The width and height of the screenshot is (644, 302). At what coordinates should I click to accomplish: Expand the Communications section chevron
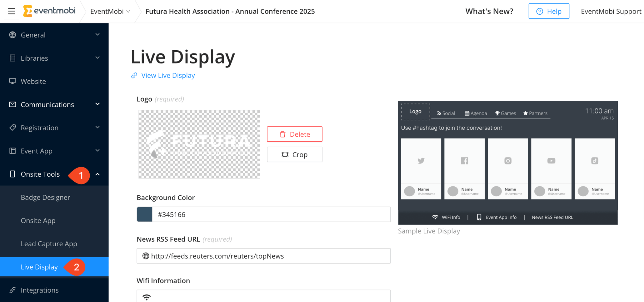click(x=97, y=104)
